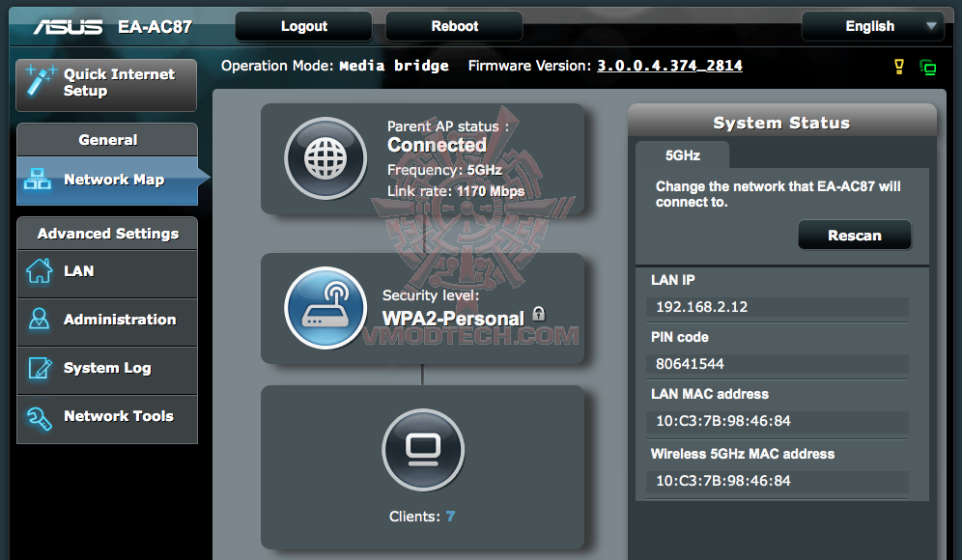Click the PIN code field 80641544

click(x=777, y=364)
